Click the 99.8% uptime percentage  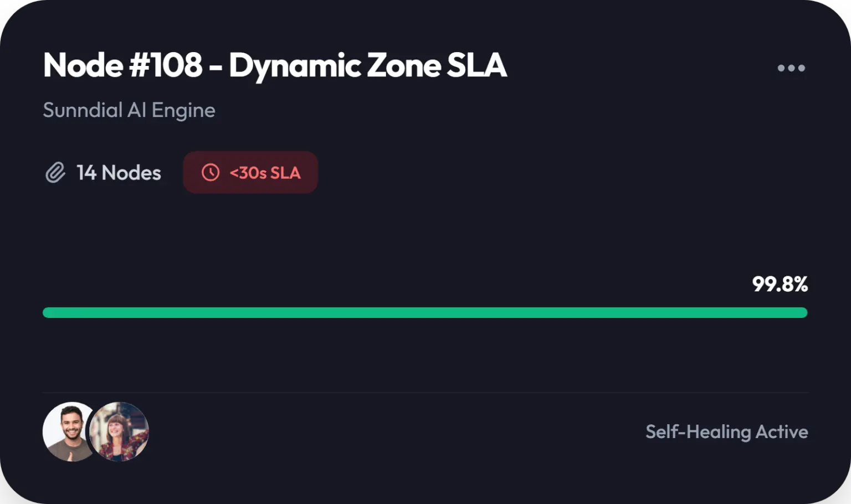click(780, 284)
